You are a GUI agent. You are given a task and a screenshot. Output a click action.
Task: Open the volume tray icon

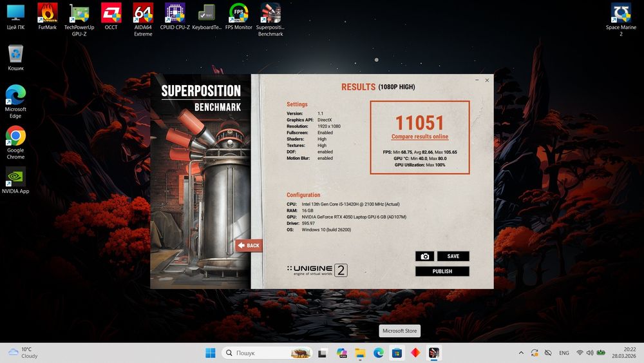pyautogui.click(x=590, y=353)
